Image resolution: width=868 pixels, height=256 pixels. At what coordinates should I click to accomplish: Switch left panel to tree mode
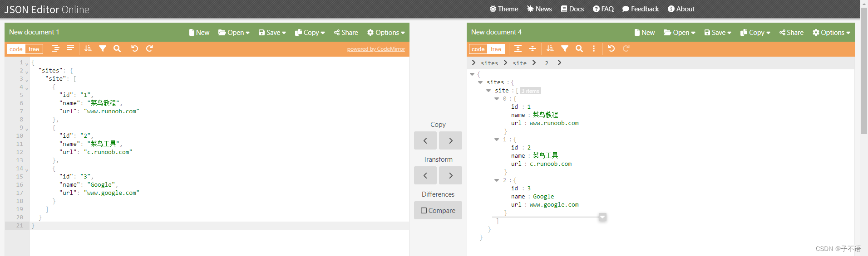[x=34, y=49]
